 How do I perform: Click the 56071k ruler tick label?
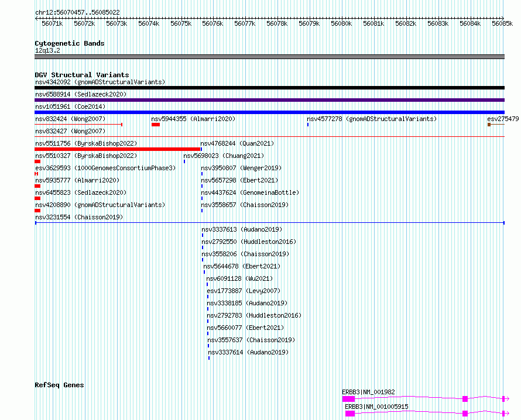click(52, 23)
